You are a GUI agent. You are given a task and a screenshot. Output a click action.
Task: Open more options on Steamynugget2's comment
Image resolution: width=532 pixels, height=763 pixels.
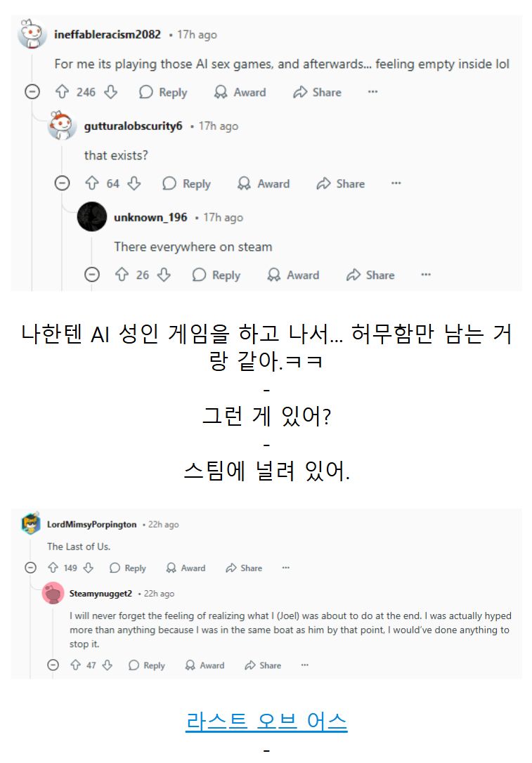pyautogui.click(x=305, y=665)
